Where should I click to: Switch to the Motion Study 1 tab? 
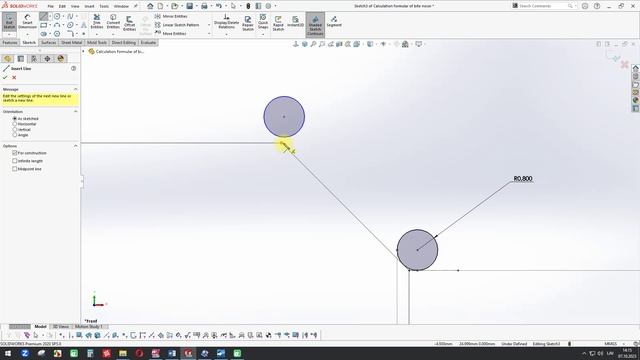(x=89, y=327)
